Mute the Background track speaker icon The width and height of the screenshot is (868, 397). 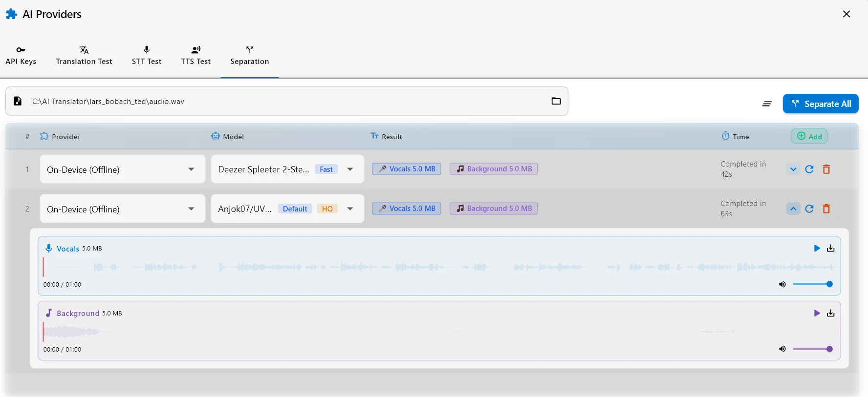click(782, 349)
